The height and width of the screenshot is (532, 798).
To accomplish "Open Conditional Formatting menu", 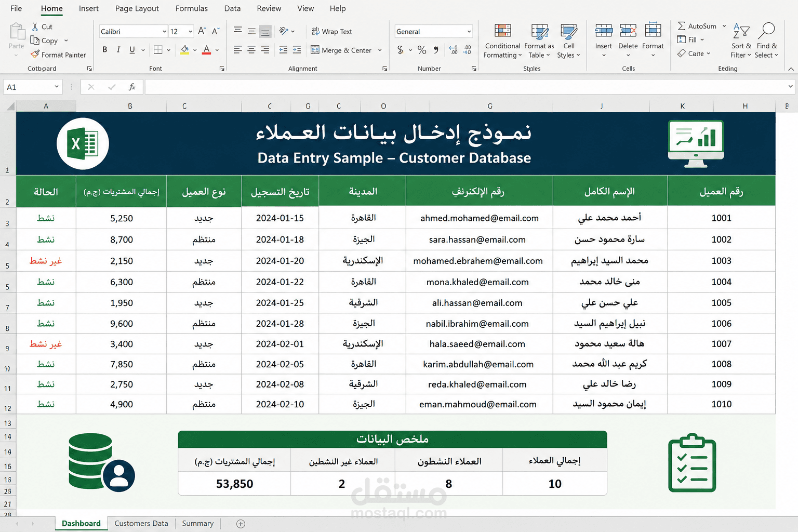I will [502, 41].
